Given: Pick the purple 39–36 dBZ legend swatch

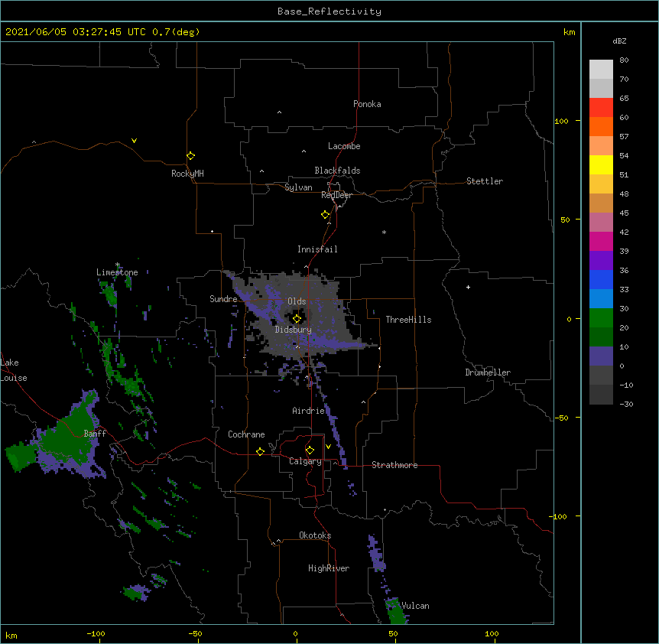Looking at the screenshot, I should tap(601, 261).
